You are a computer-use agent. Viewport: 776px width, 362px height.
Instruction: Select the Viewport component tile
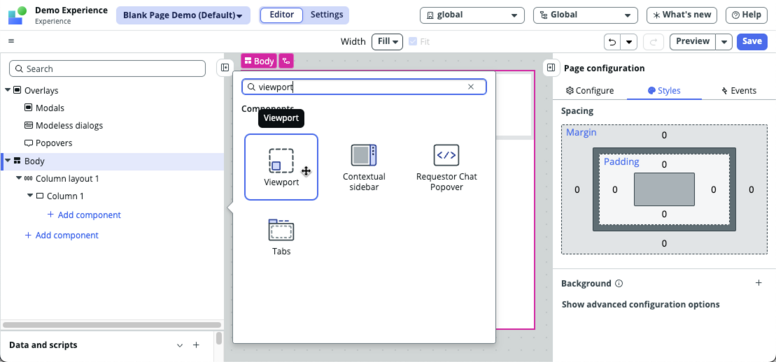(x=281, y=167)
